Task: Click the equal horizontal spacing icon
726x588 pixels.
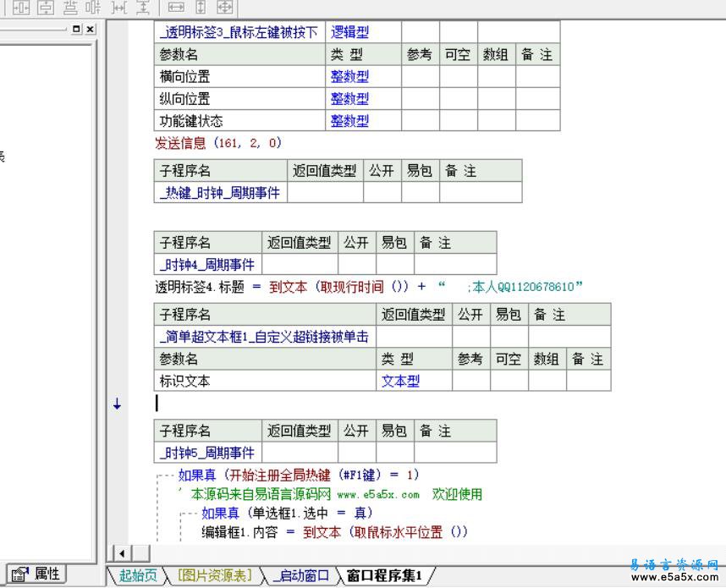Action: (119, 7)
